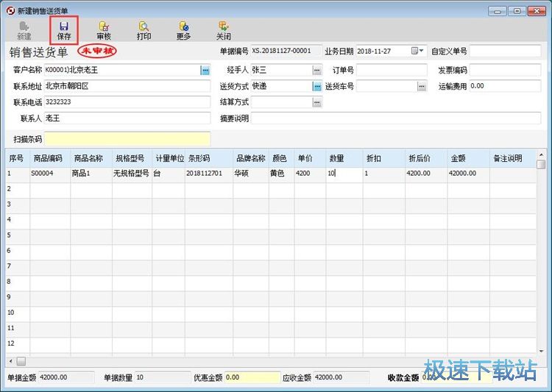Click the 数量 column header
This screenshot has height=392, width=552.
344,158
